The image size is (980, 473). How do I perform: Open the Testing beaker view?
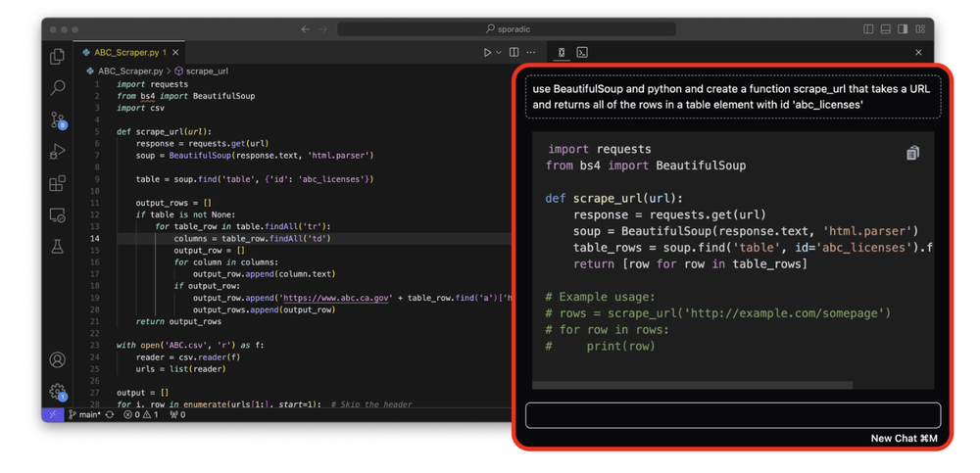pyautogui.click(x=57, y=246)
